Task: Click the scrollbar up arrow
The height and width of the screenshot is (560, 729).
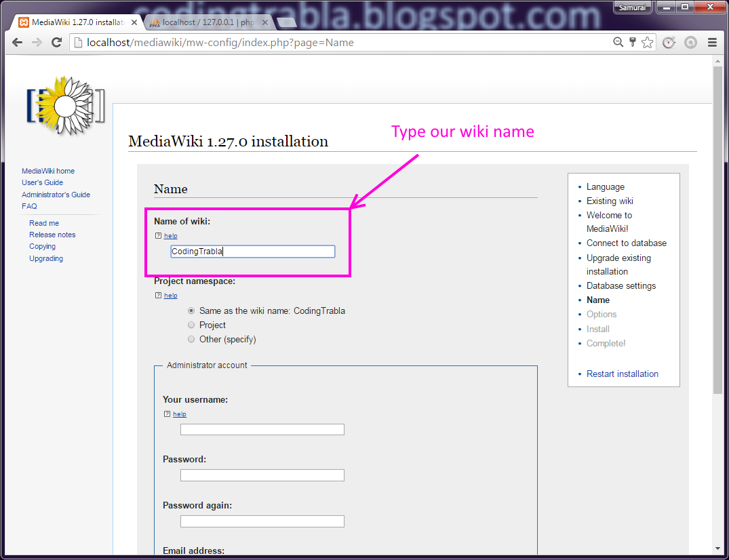Action: (x=718, y=60)
